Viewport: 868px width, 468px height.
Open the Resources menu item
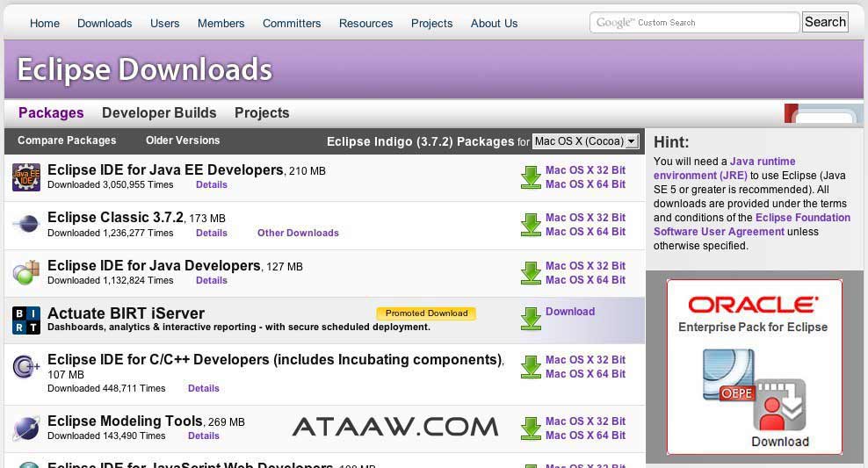coord(365,23)
